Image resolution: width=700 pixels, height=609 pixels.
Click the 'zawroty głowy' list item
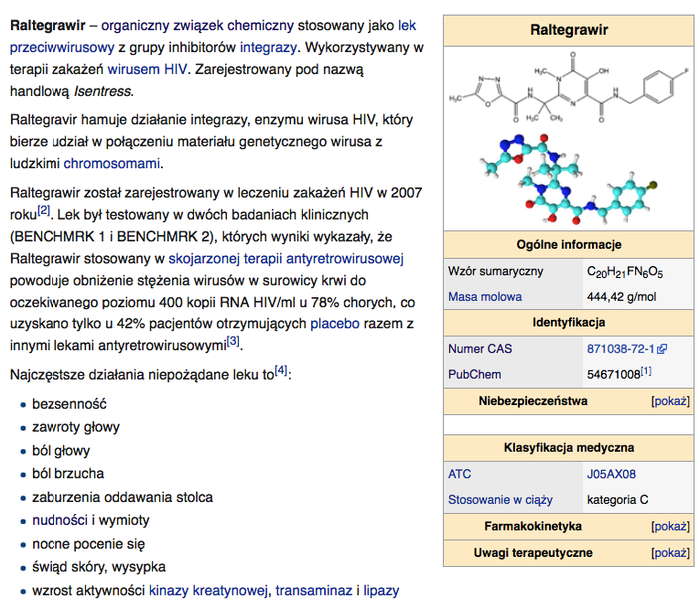(x=76, y=427)
